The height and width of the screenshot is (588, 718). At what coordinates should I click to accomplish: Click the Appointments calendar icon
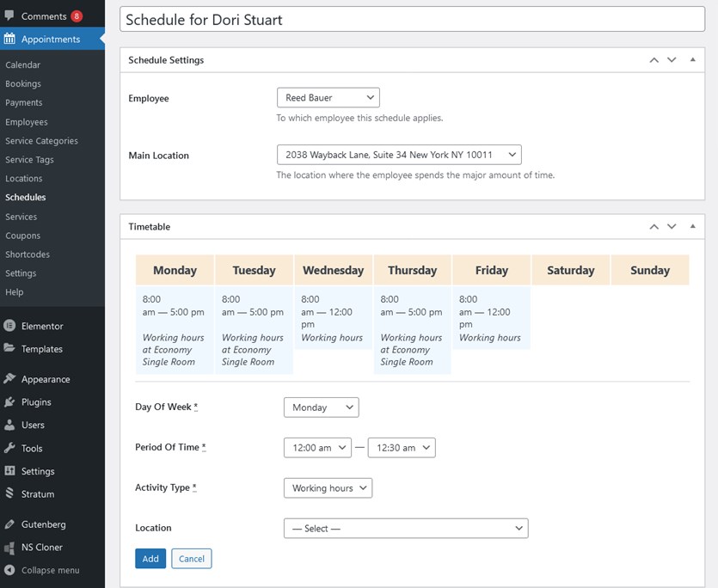[9, 39]
